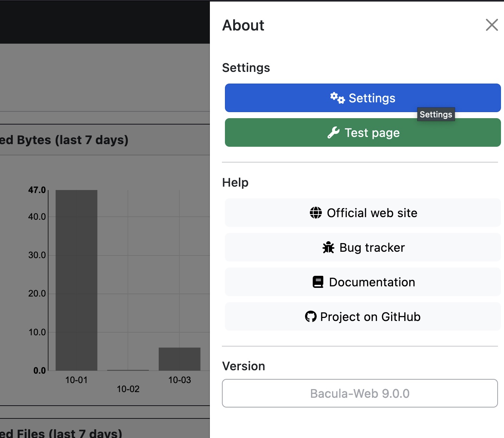Click the 10-01 bar in the chart
The image size is (504, 438).
click(x=76, y=280)
